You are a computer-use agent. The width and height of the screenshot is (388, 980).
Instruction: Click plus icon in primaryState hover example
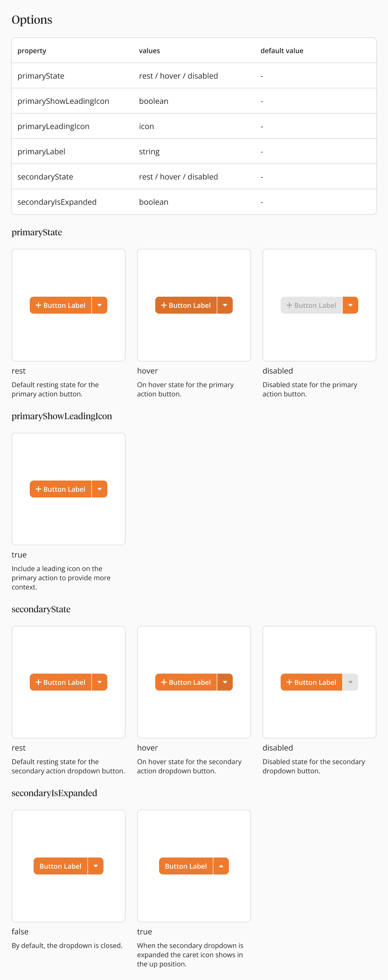(x=164, y=305)
